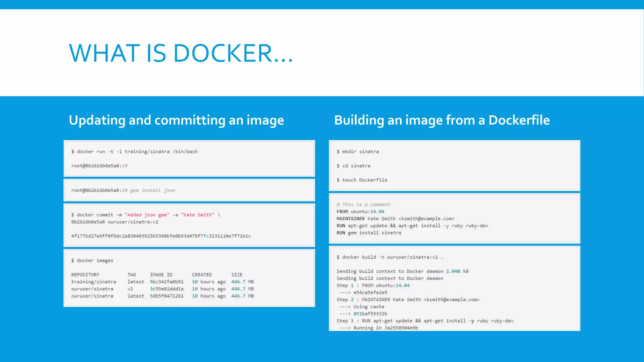Click the '---> 851baf55332b' output line
Screen dimensions: 644x362
(x=363, y=314)
